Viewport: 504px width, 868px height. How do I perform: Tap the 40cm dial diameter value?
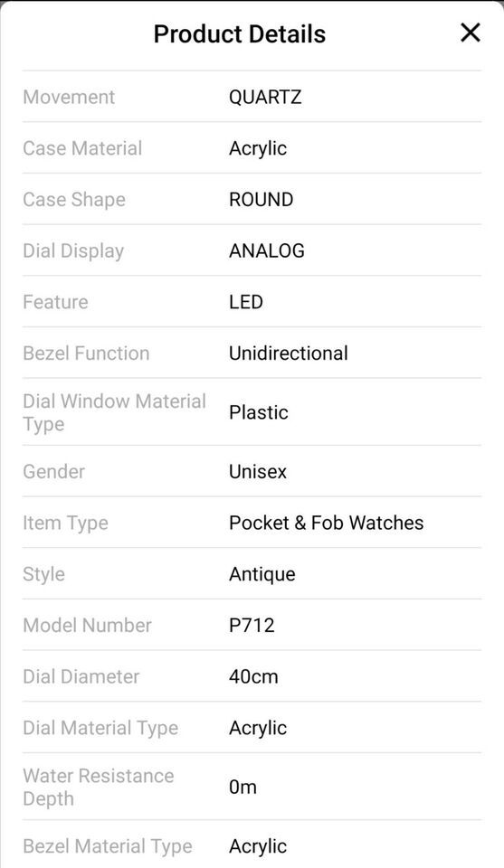click(x=253, y=676)
